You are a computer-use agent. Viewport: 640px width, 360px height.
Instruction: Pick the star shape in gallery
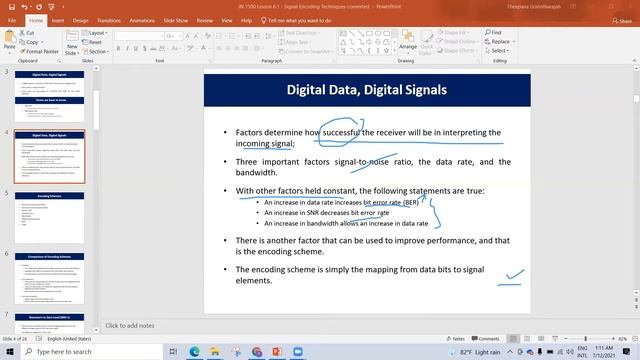386,51
